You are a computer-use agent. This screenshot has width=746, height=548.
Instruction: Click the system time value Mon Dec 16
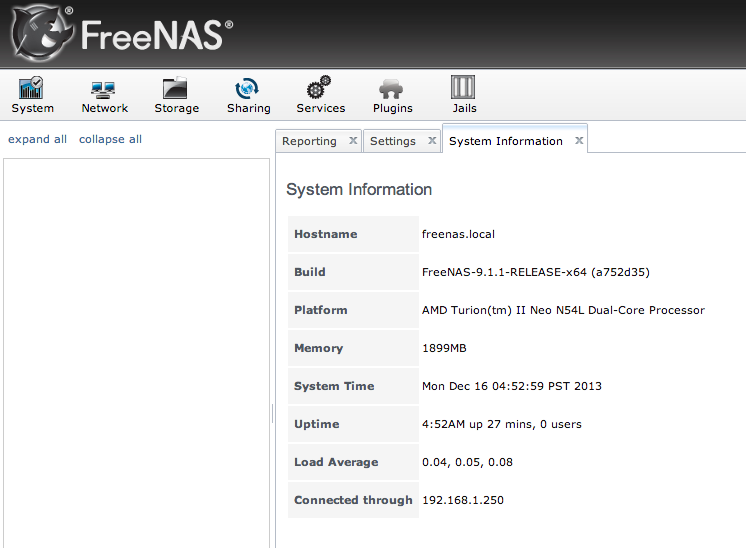(x=512, y=386)
